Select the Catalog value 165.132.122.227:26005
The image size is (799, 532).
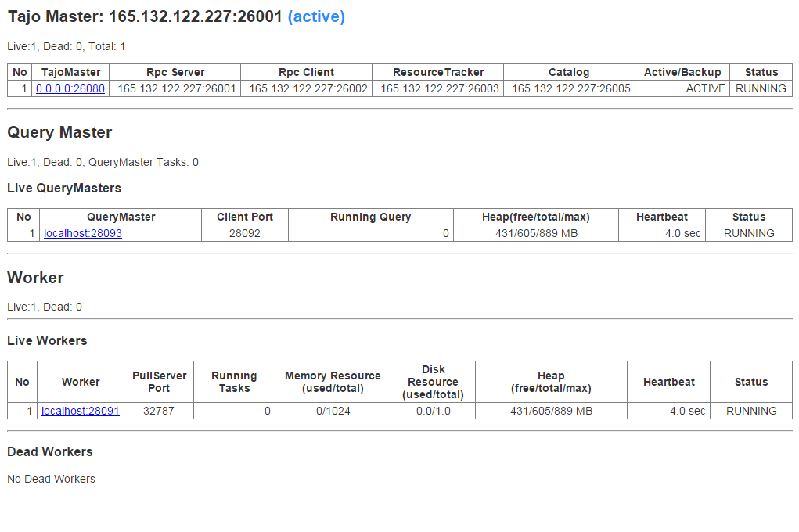point(571,88)
